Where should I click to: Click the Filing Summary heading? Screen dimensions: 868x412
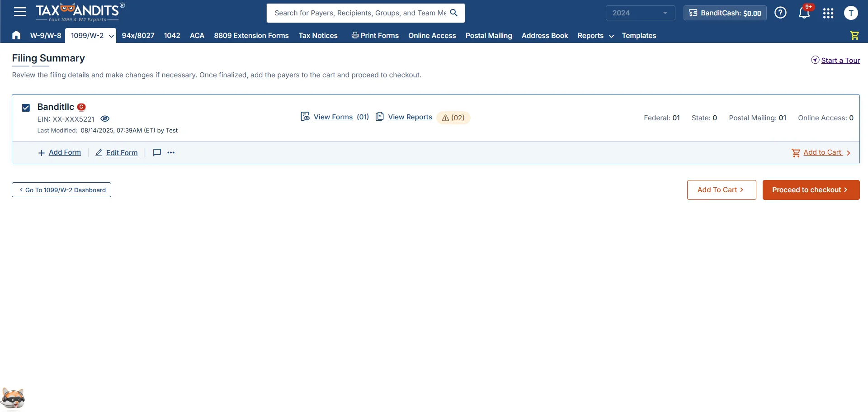tap(48, 58)
